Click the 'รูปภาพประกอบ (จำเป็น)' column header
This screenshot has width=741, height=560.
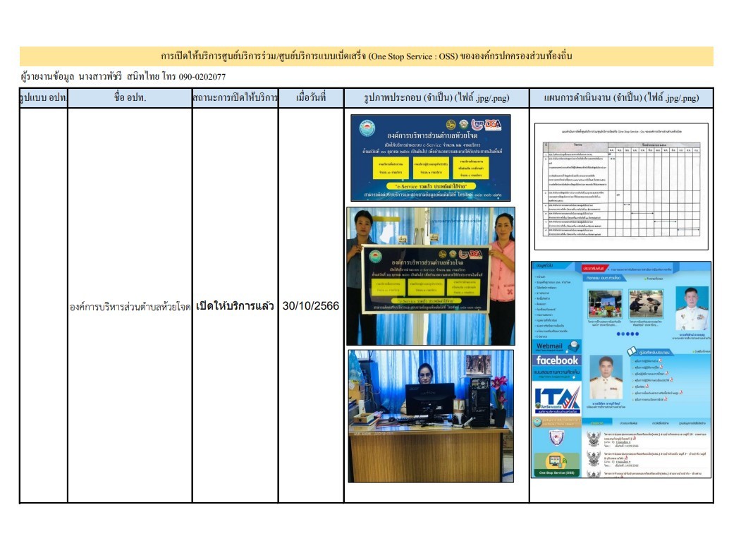pos(436,98)
